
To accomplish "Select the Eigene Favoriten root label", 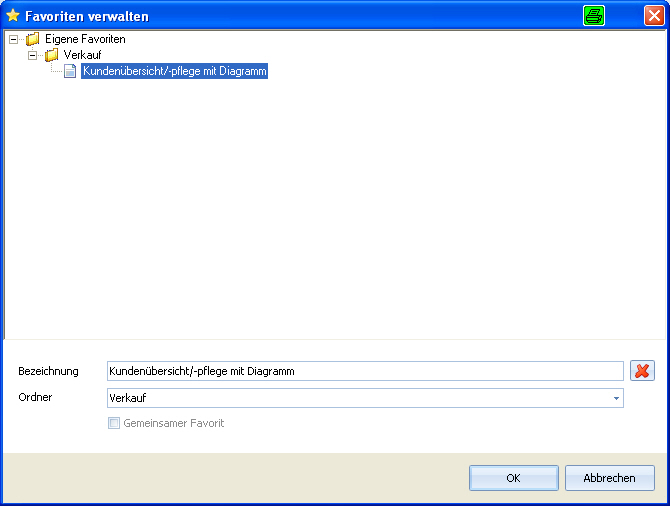I will click(85, 39).
